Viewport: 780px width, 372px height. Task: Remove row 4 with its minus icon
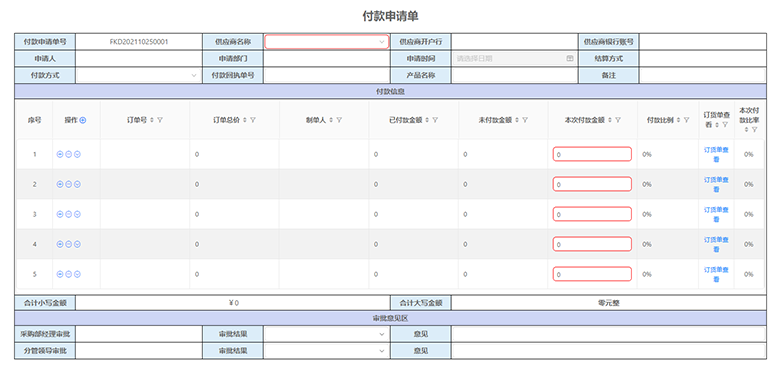(x=69, y=244)
